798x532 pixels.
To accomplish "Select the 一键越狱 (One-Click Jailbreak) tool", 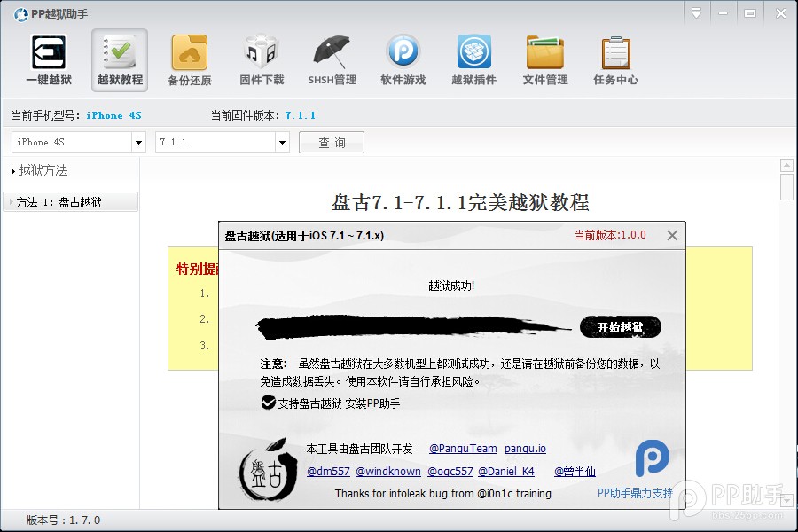I will [x=48, y=59].
